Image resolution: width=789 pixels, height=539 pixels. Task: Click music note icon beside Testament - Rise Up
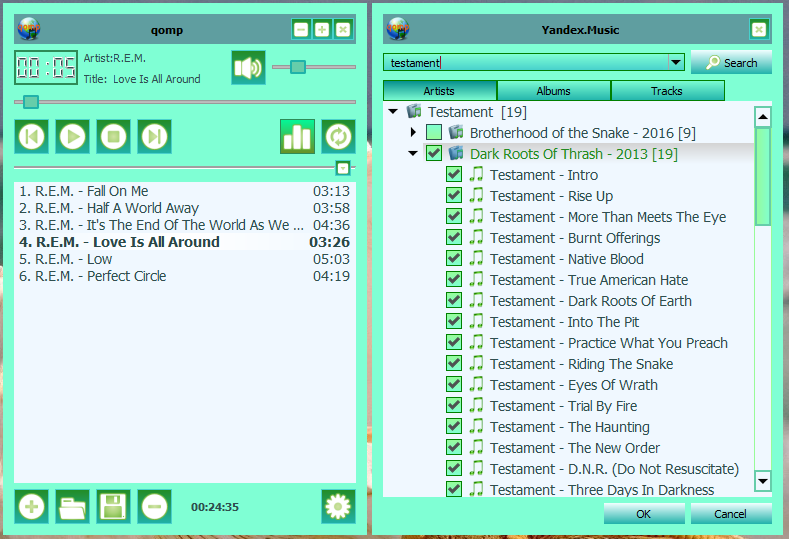(x=476, y=195)
